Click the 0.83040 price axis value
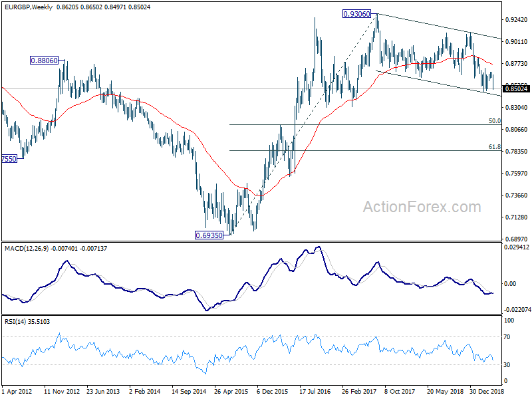This screenshot has width=532, height=399. pos(517,107)
